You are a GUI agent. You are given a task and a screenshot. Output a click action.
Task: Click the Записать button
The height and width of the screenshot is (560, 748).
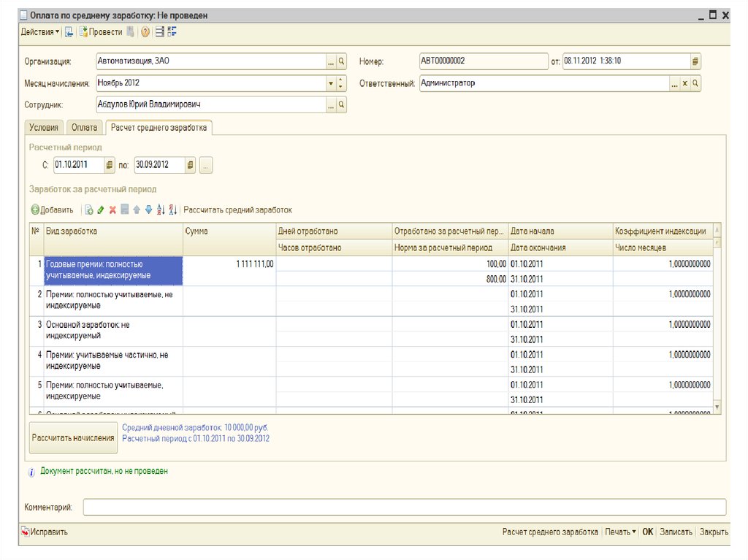(x=676, y=532)
